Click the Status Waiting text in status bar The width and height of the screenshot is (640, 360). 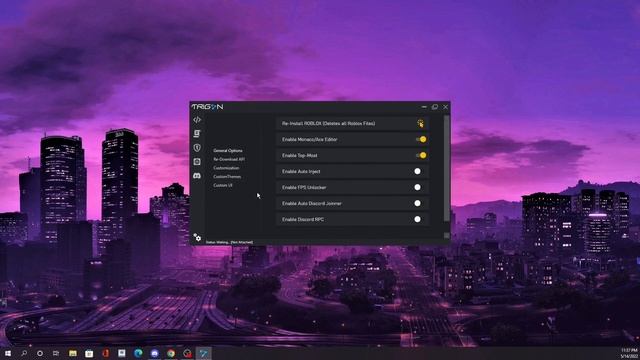pos(229,242)
